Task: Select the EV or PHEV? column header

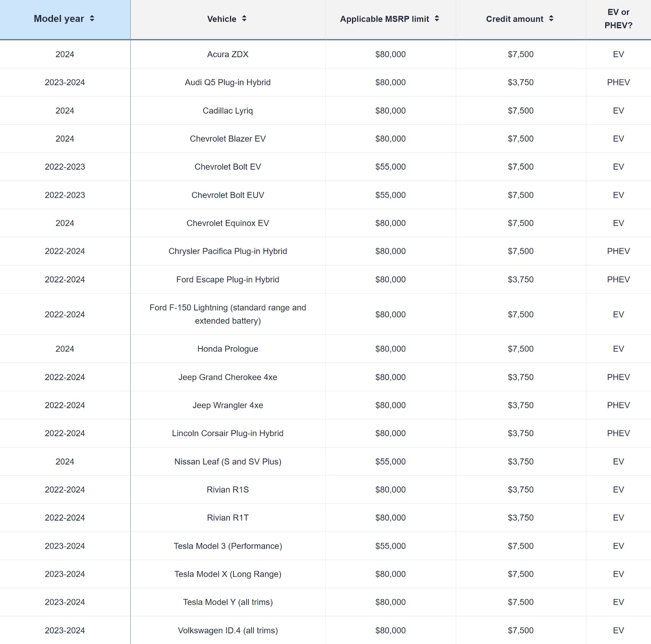Action: coord(618,19)
